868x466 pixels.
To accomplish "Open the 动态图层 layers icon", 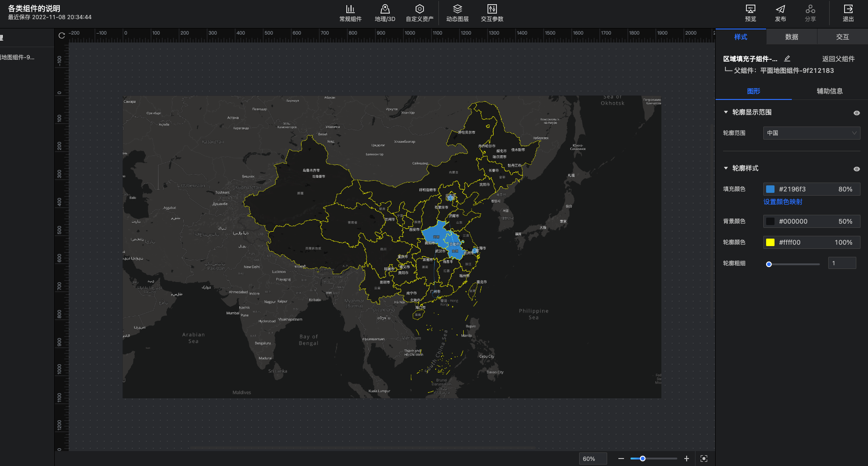I will (x=457, y=9).
